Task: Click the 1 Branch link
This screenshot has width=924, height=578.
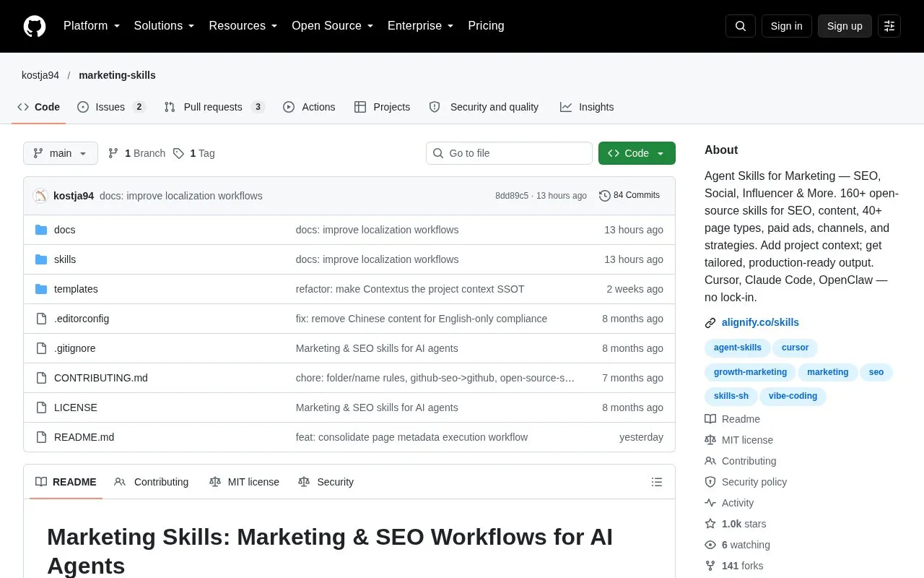Action: tap(136, 153)
